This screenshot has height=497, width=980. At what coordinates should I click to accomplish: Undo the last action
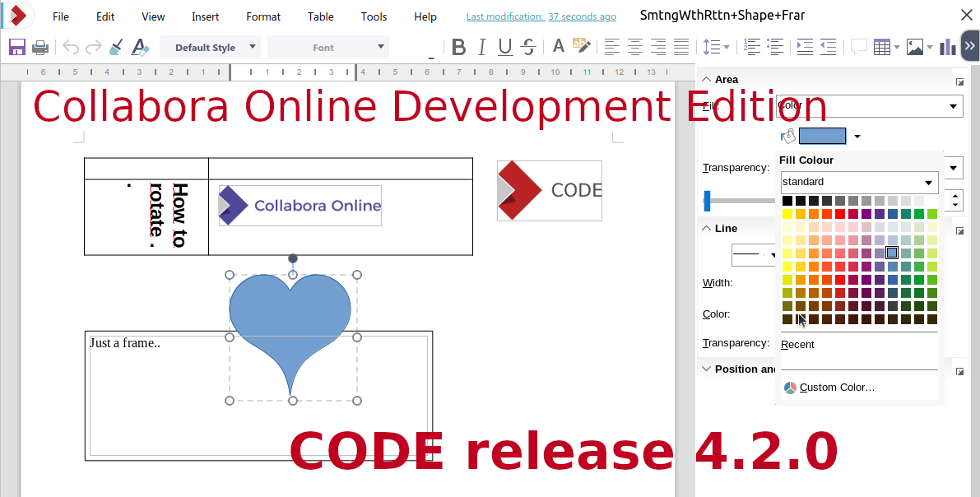pos(71,47)
